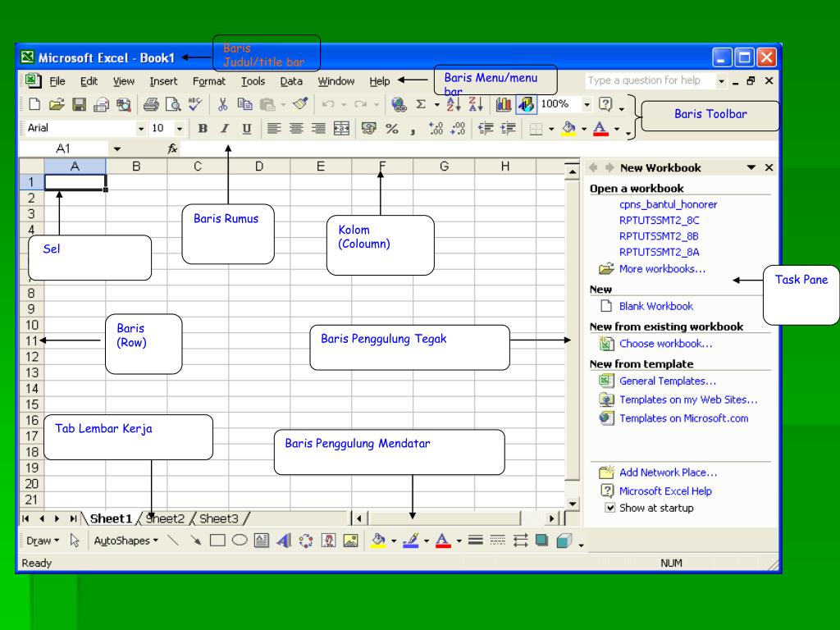
Task: Save the workbook with the floppy disk icon
Action: 80,104
